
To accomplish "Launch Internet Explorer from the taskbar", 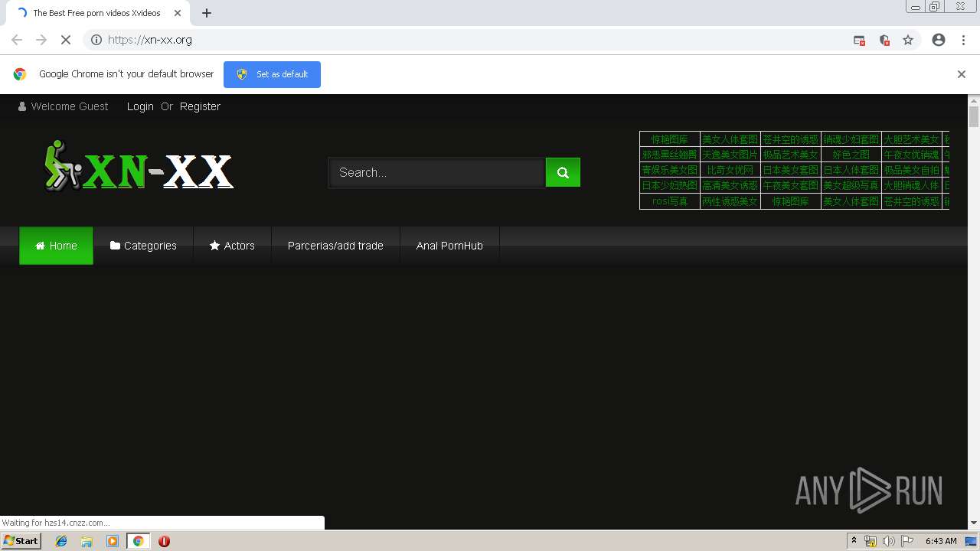I will (x=61, y=541).
